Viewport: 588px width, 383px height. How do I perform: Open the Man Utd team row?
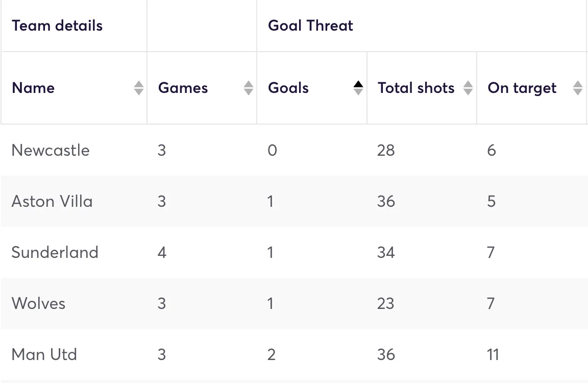coord(44,354)
